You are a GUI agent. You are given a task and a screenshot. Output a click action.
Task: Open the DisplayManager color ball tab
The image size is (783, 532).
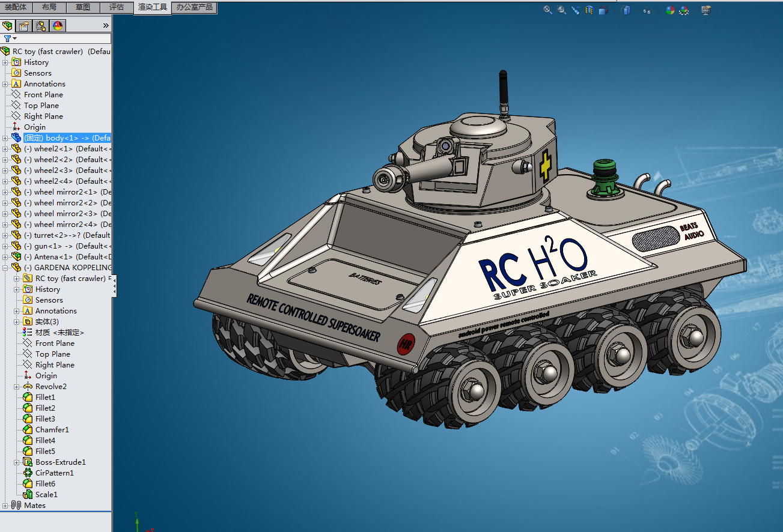tap(58, 25)
